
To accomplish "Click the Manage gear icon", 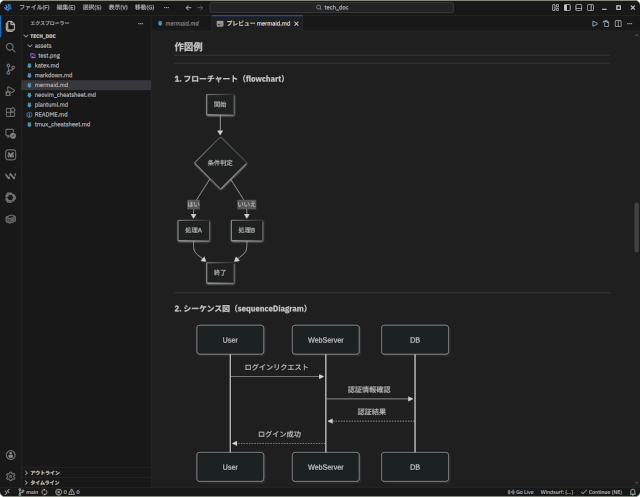I will point(10,476).
